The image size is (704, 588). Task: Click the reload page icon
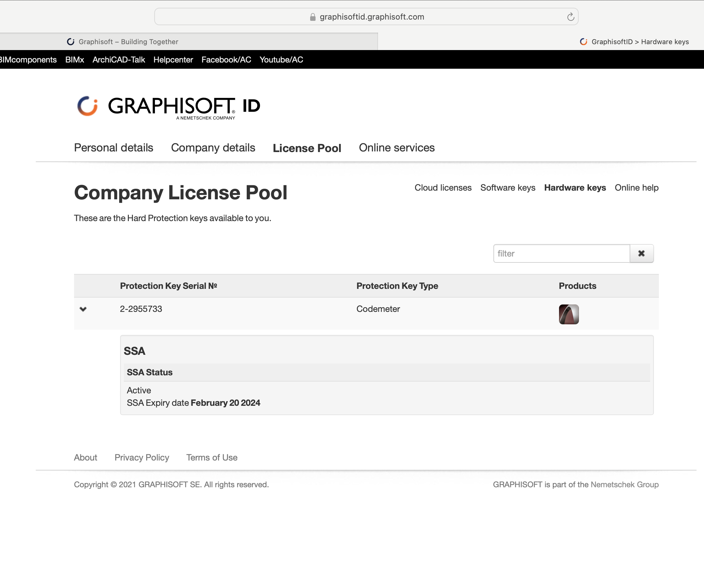[571, 17]
